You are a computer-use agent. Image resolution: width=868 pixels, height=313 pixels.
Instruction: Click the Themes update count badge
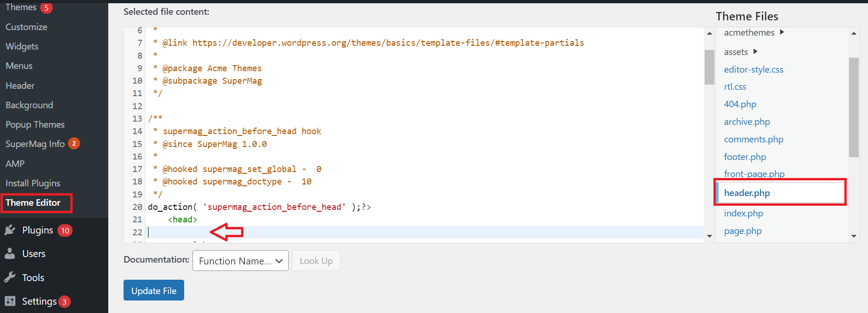(x=46, y=8)
